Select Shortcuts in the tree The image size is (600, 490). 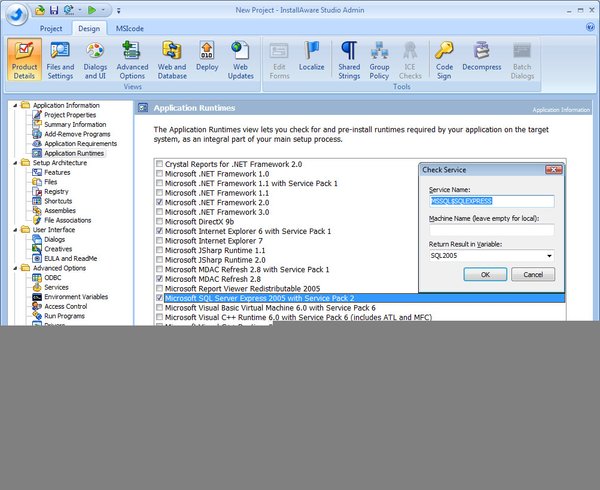point(58,201)
